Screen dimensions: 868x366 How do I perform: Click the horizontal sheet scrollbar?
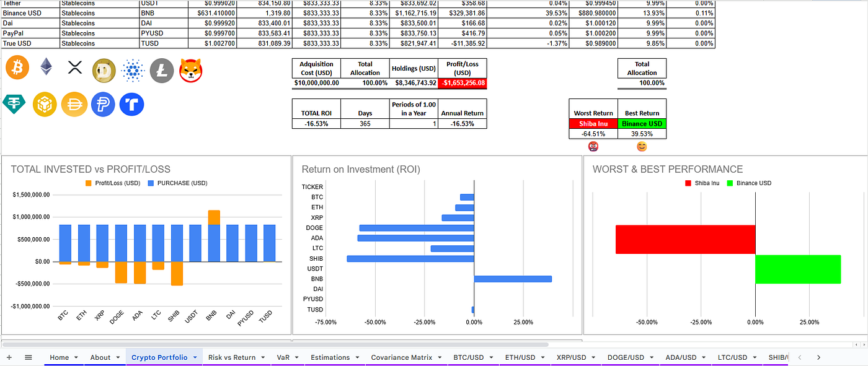pyautogui.click(x=275, y=345)
